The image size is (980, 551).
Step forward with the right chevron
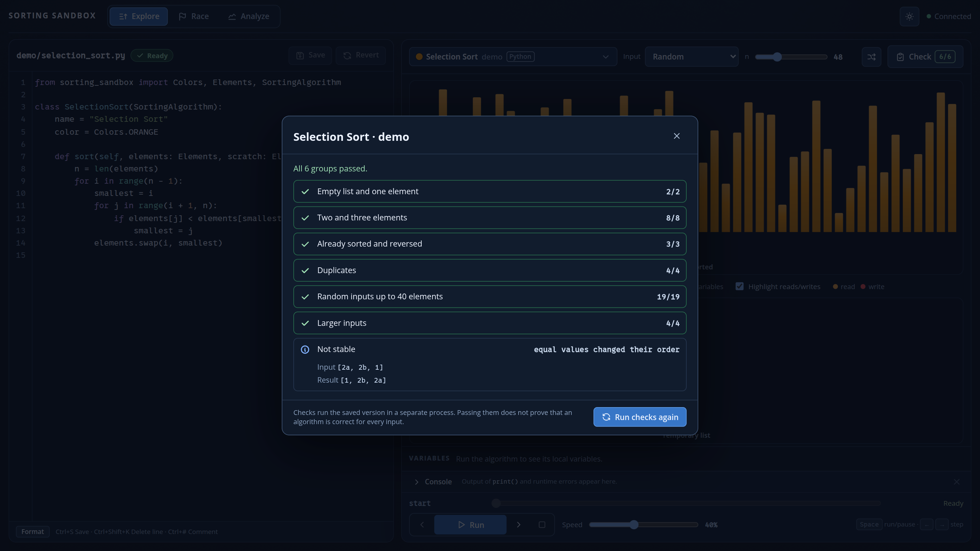519,525
